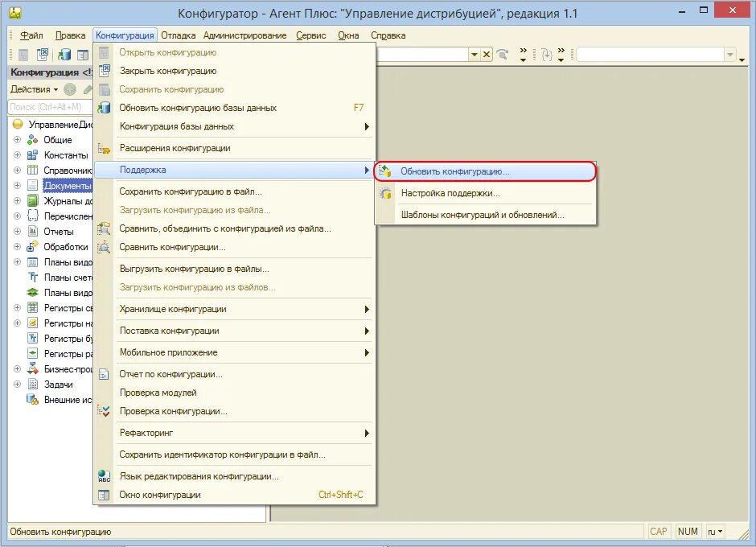Open the Поставка конфигурации submenu
This screenshot has width=756, height=547.
[x=234, y=331]
